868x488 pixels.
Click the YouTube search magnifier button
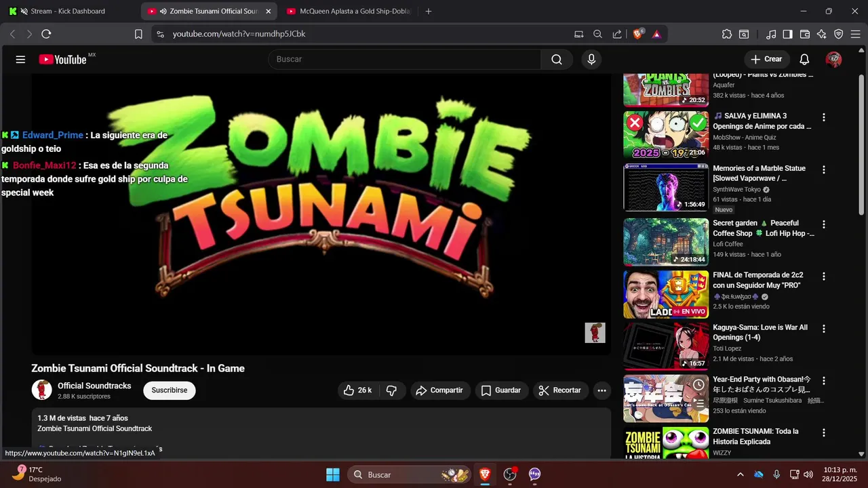(x=557, y=60)
